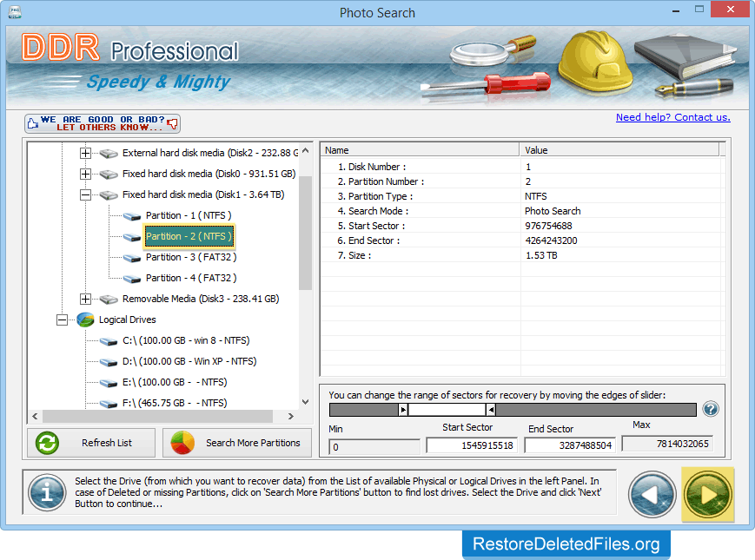Click the slider help question mark icon
This screenshot has width=755, height=560.
(x=711, y=410)
